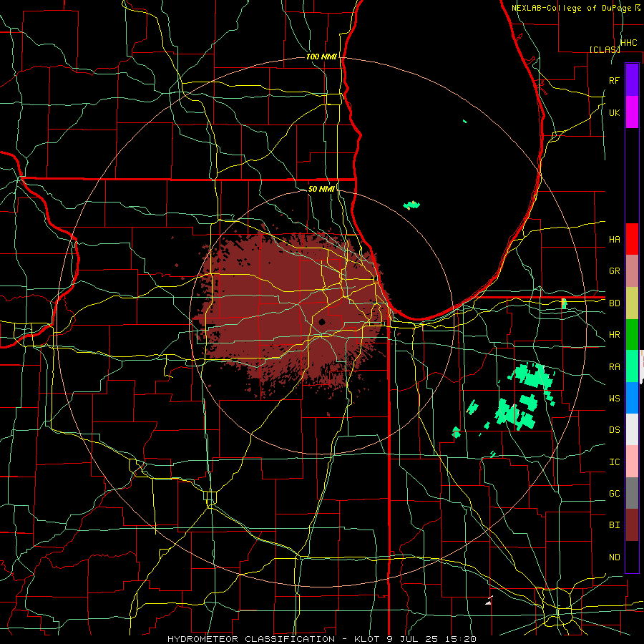Image resolution: width=644 pixels, height=644 pixels.
Task: Click the 50 NMI range ring label
Action: [x=321, y=189]
